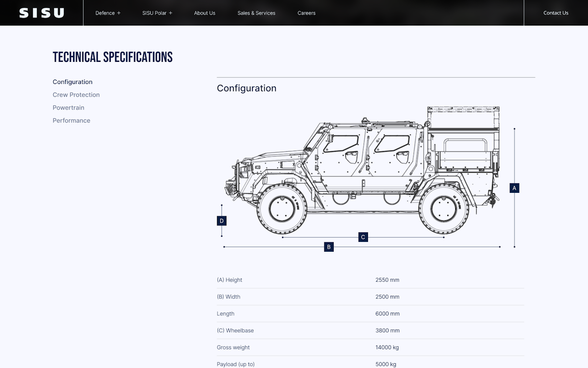Click the A height marker on diagram
The width and height of the screenshot is (588, 368).
[x=514, y=188]
